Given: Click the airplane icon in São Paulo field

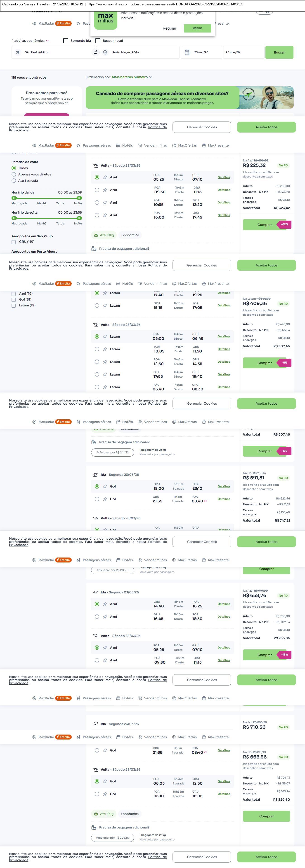Looking at the screenshot, I should [18, 53].
